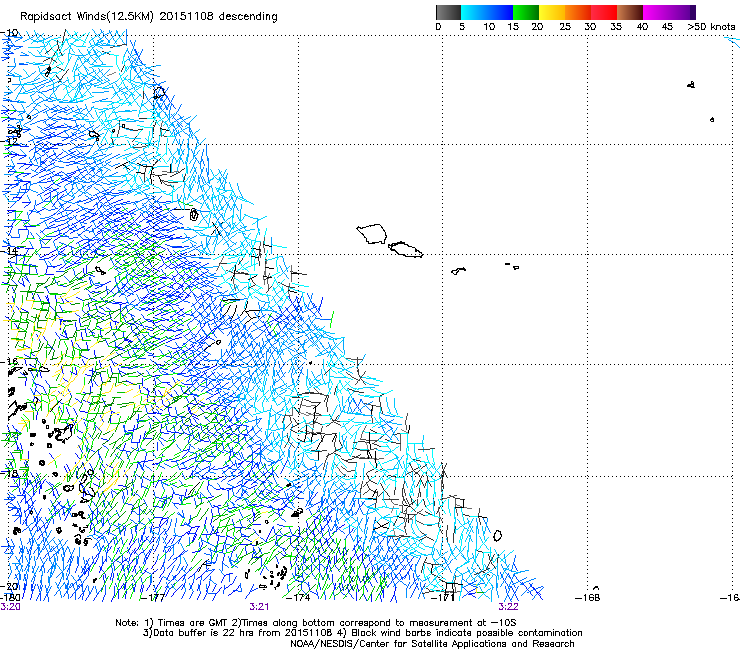The image size is (740, 650).
Task: Click the oval island outline near -170 south of -18
Action: tap(497, 536)
